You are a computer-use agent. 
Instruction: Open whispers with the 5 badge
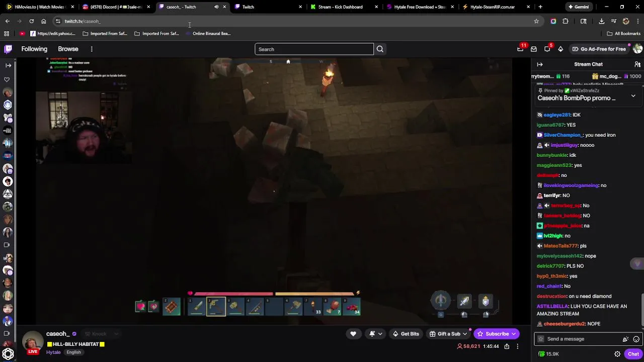pos(547,49)
